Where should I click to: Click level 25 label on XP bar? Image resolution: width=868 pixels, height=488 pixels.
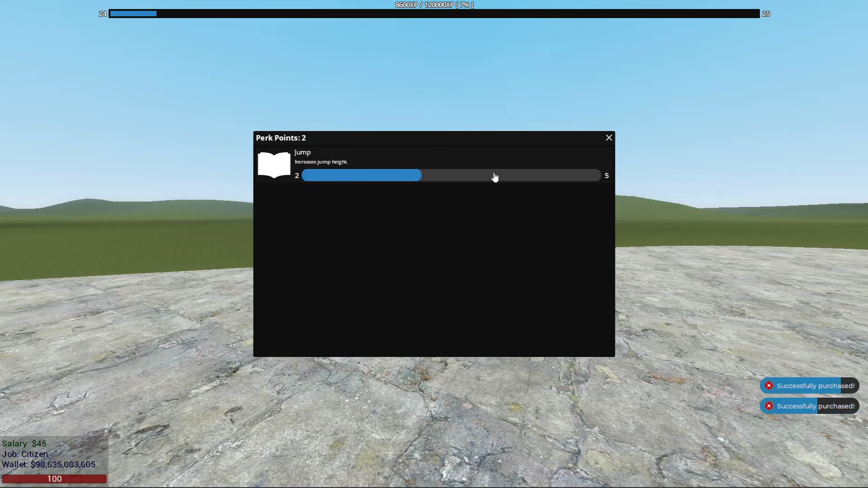766,14
